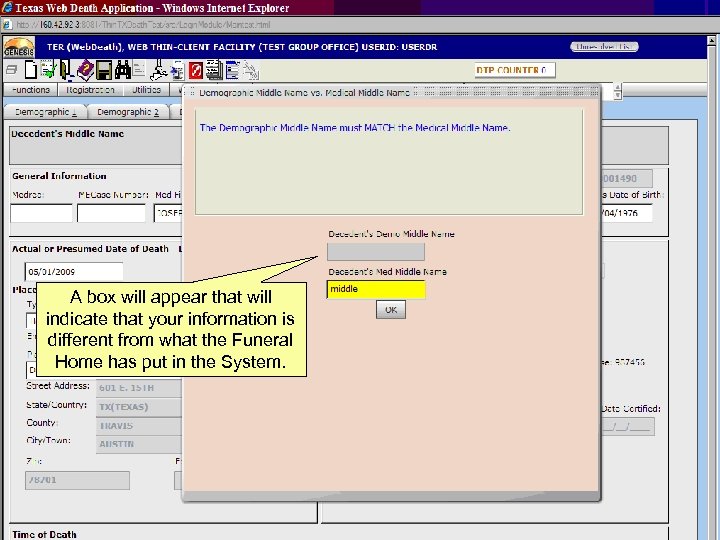The image size is (720, 540).
Task: Click the Internet Explorer page icon in the address bar
Action: (x=7, y=25)
